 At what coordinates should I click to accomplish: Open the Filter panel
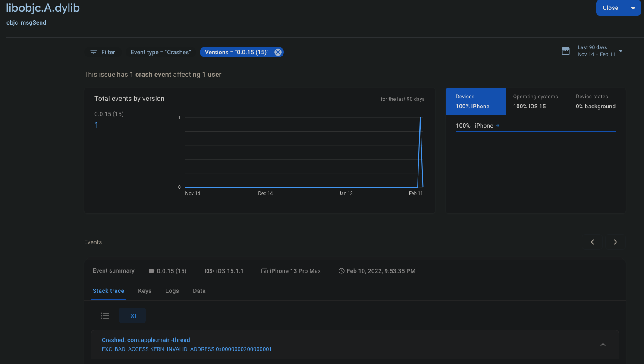tap(103, 52)
